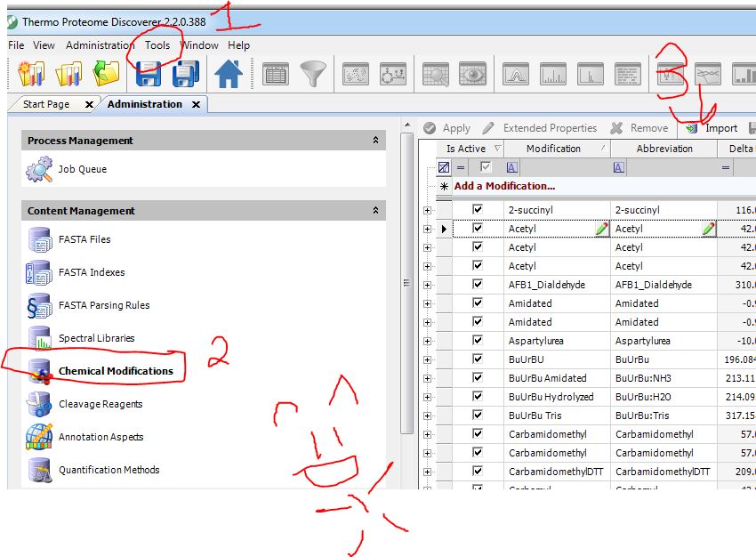Screen dimensions: 756x557
Task: Click the left panel scroll-up arrow
Action: (407, 125)
